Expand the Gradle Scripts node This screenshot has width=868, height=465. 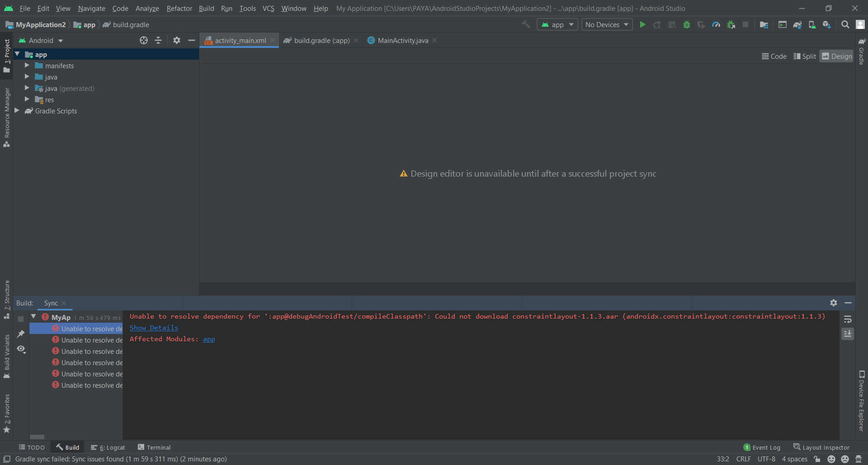click(x=17, y=111)
